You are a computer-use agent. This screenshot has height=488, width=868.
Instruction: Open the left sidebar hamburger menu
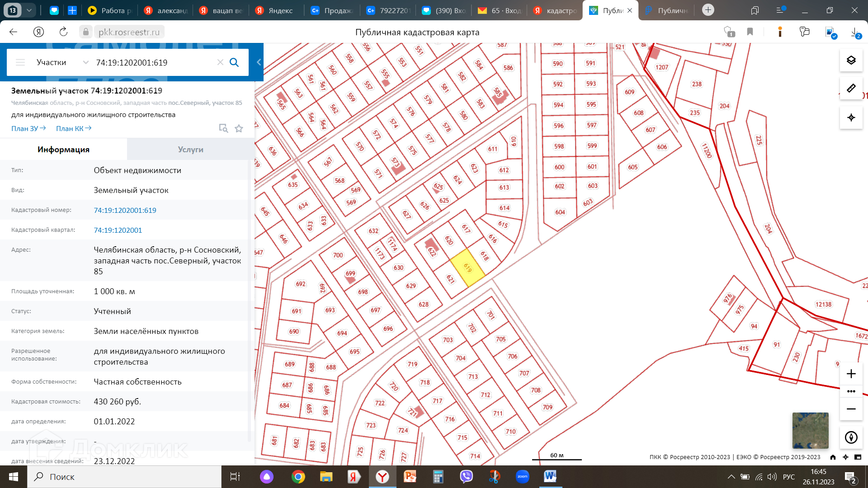click(x=20, y=62)
